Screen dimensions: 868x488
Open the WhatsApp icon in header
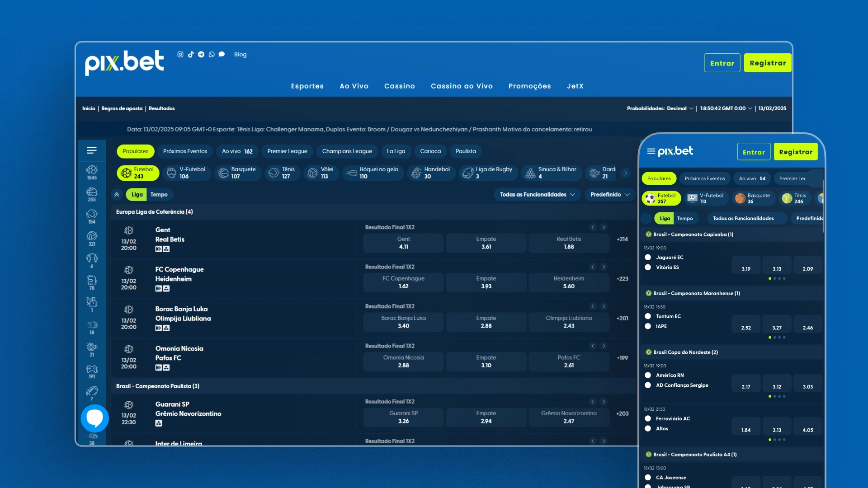pyautogui.click(x=212, y=54)
